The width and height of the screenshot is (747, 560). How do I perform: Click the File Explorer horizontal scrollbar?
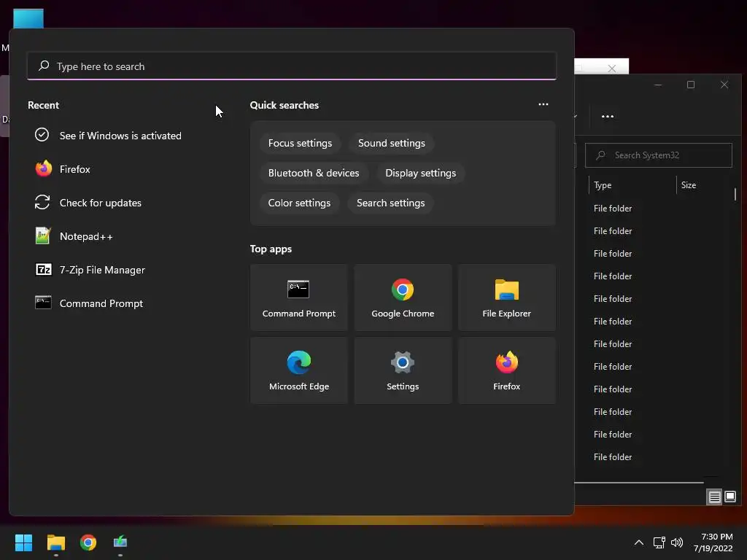[639, 483]
